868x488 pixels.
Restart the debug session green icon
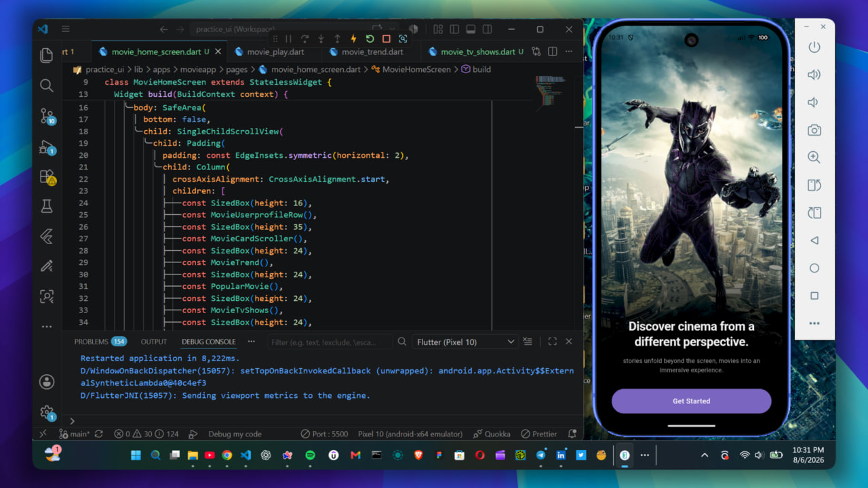pyautogui.click(x=370, y=39)
